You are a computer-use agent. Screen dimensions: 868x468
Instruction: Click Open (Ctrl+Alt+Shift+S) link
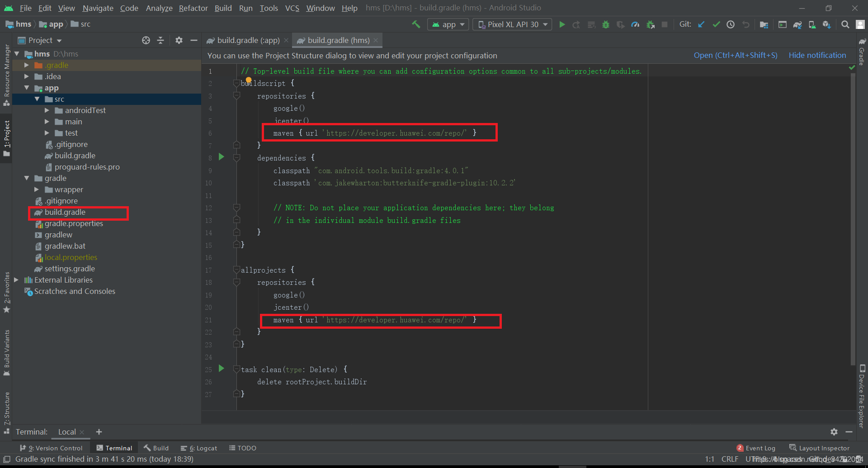click(736, 55)
